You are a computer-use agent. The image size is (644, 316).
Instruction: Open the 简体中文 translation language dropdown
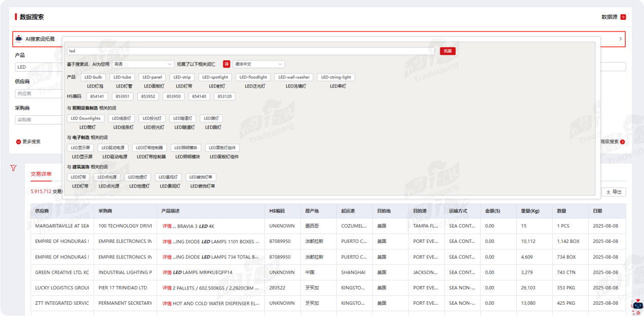coord(258,64)
